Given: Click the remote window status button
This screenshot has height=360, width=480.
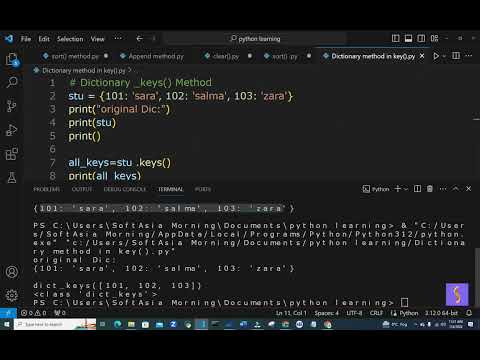Looking at the screenshot, I should 8,313.
